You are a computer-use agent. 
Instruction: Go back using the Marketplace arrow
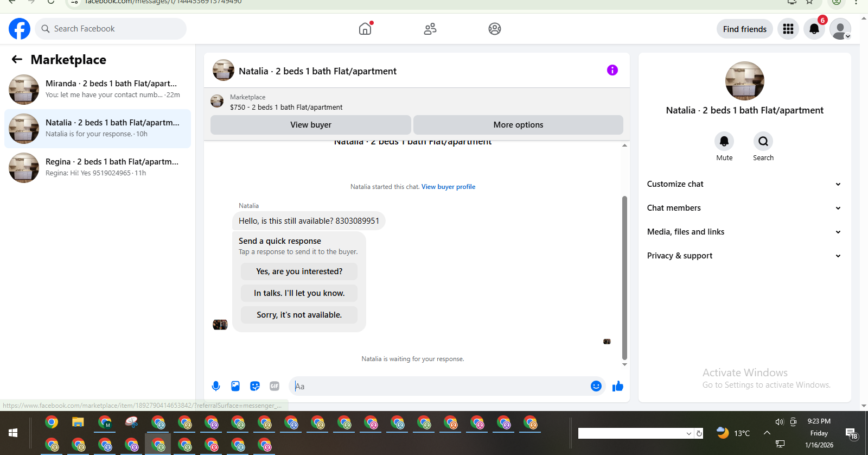point(17,59)
